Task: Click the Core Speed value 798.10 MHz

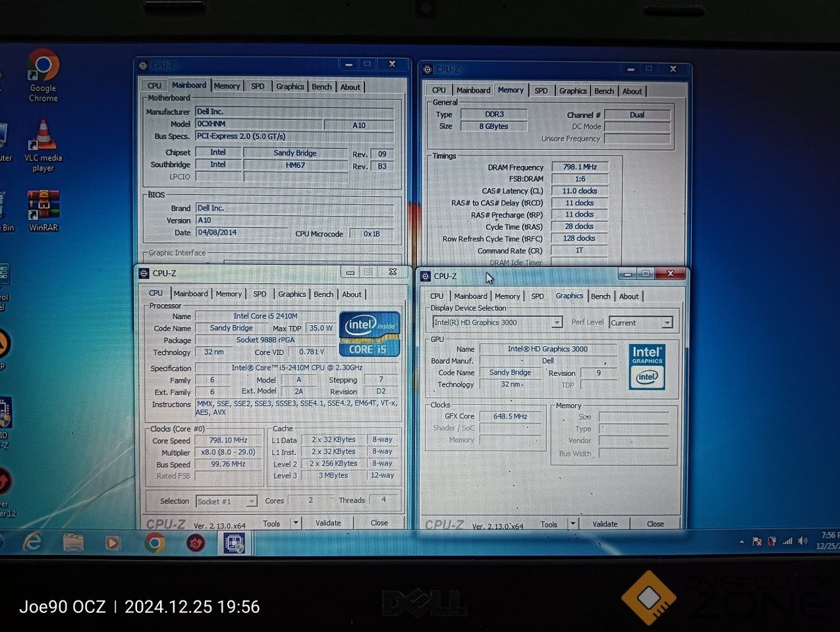Action: (x=228, y=440)
